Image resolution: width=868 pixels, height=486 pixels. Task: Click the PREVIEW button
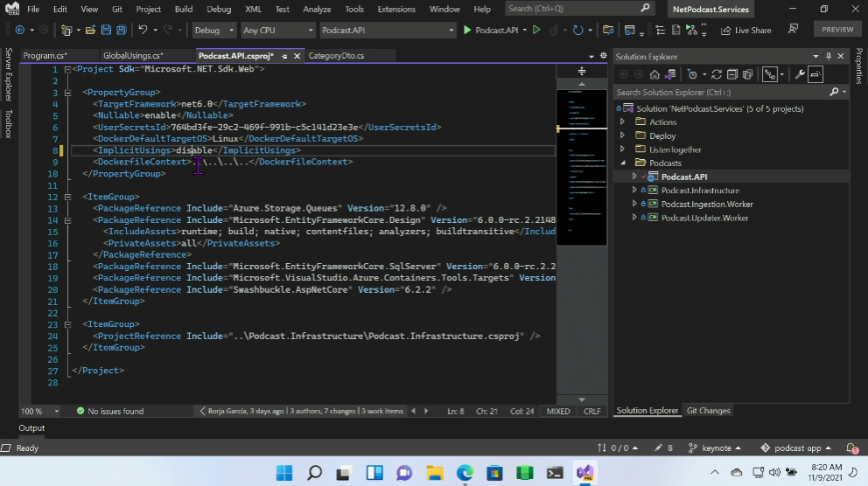tap(837, 30)
